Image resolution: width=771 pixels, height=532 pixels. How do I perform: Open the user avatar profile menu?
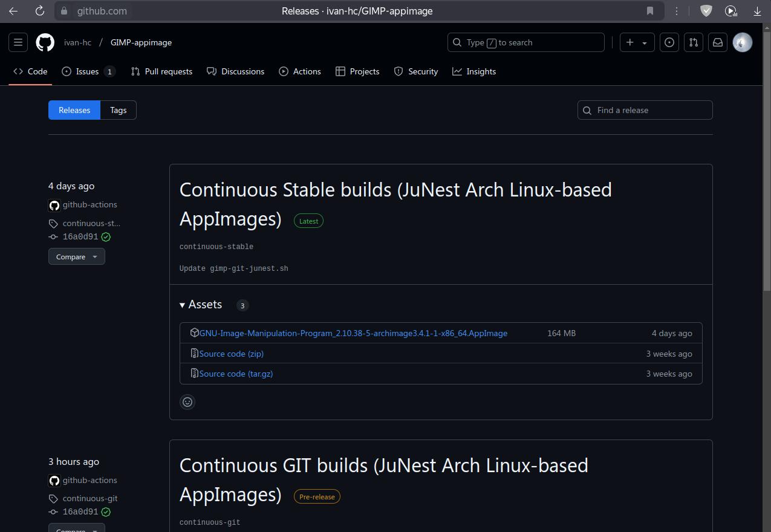click(x=742, y=42)
